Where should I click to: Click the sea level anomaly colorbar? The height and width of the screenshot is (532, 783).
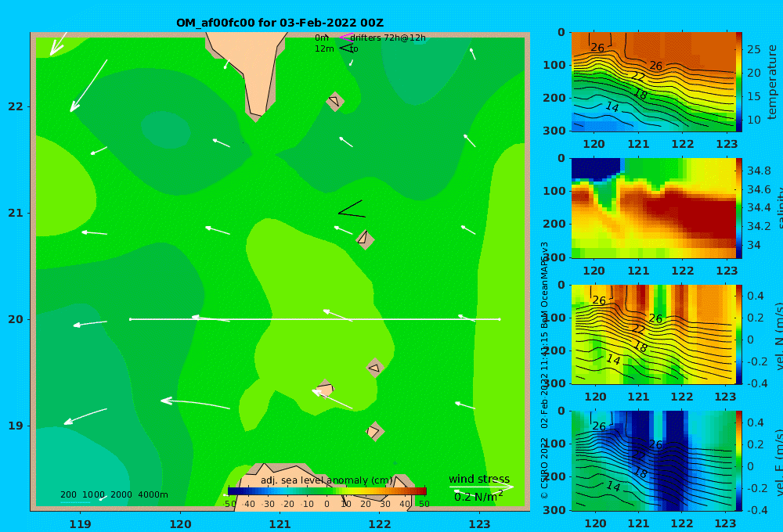pyautogui.click(x=327, y=491)
